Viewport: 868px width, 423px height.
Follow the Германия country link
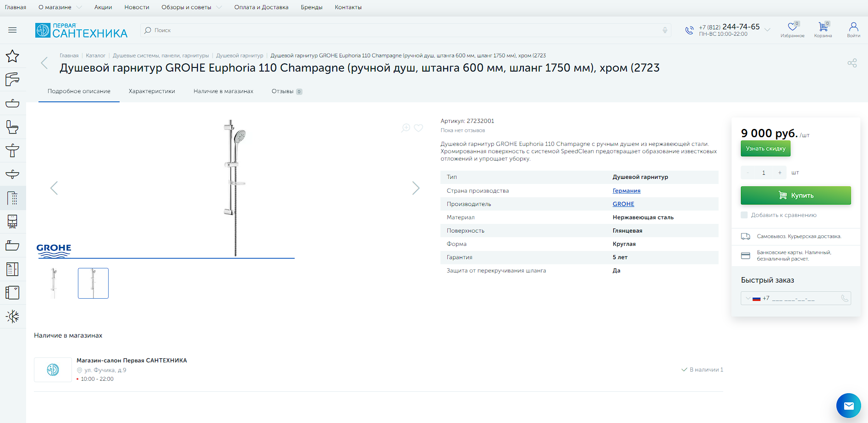pyautogui.click(x=626, y=191)
